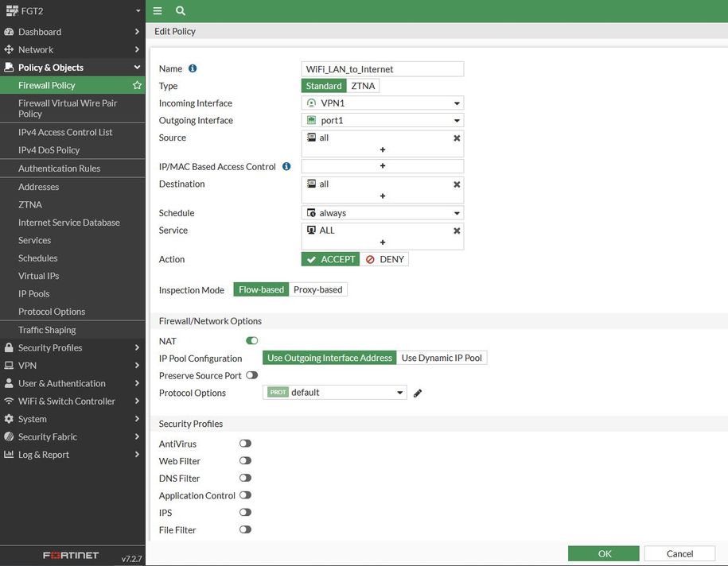The height and width of the screenshot is (566, 728).
Task: Click the System gear icon in sidebar
Action: click(x=9, y=418)
